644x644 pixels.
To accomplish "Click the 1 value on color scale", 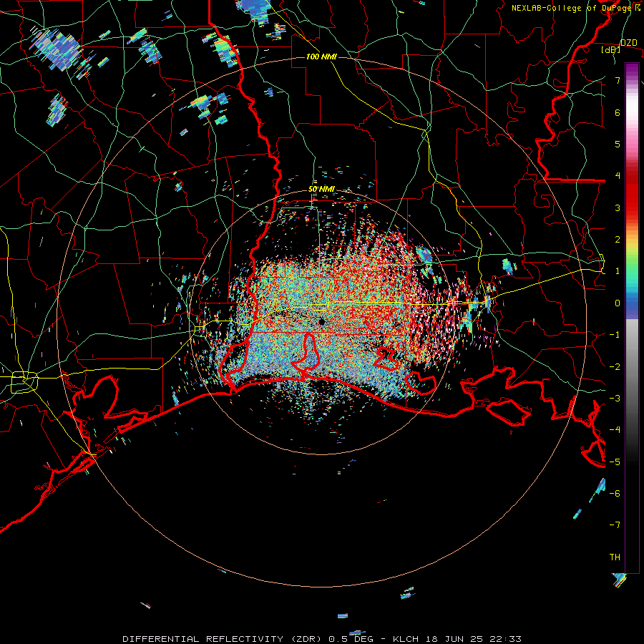I will pos(618,271).
